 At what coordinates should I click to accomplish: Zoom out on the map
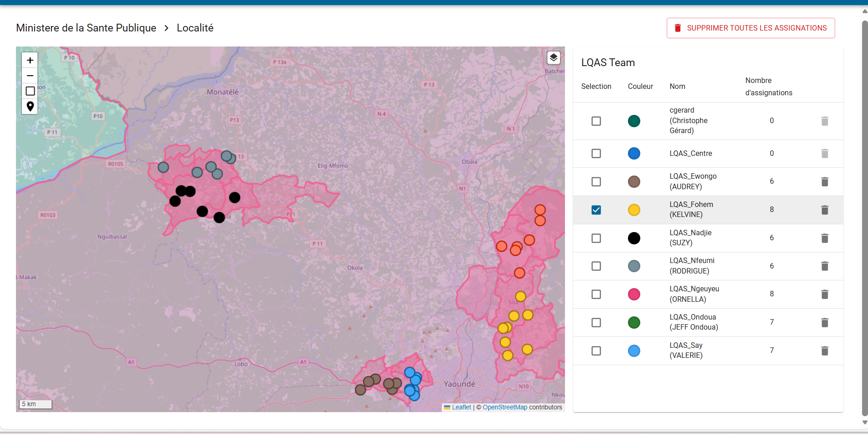tap(30, 76)
